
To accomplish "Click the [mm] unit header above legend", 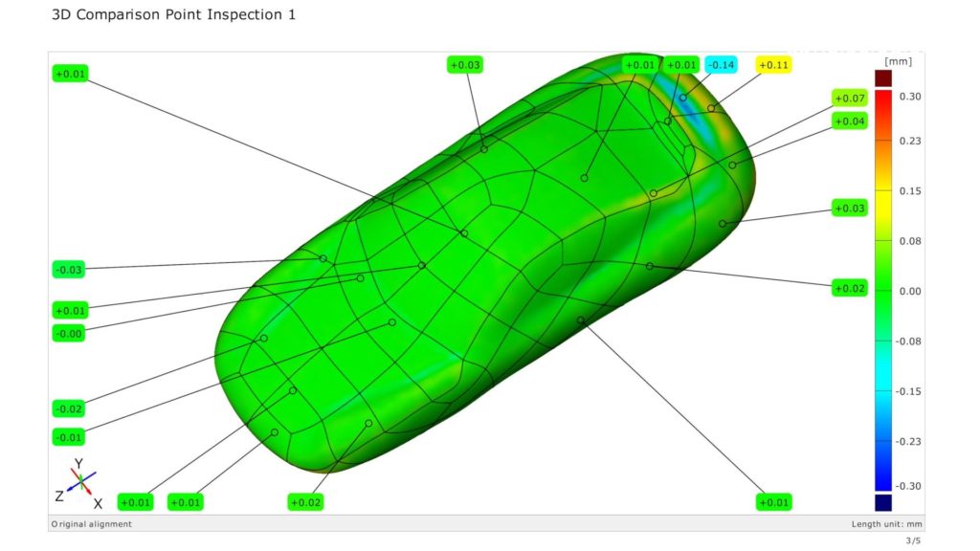I will 898,61.
